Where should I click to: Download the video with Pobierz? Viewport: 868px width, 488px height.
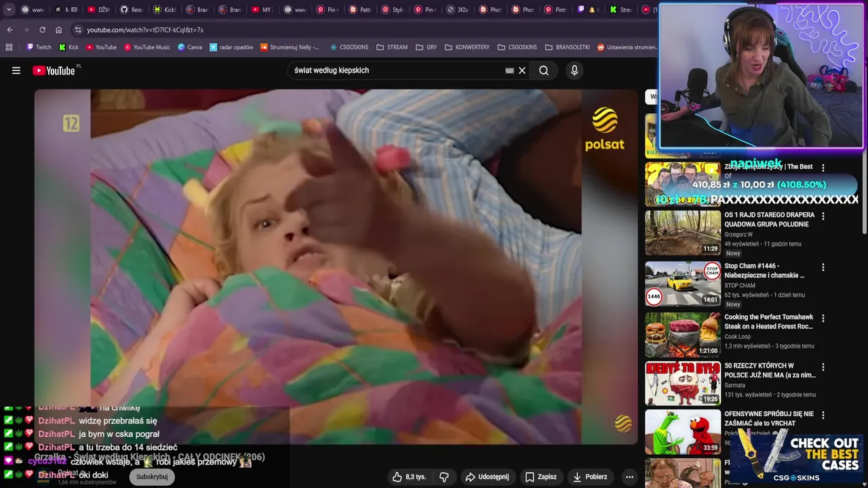tap(590, 477)
